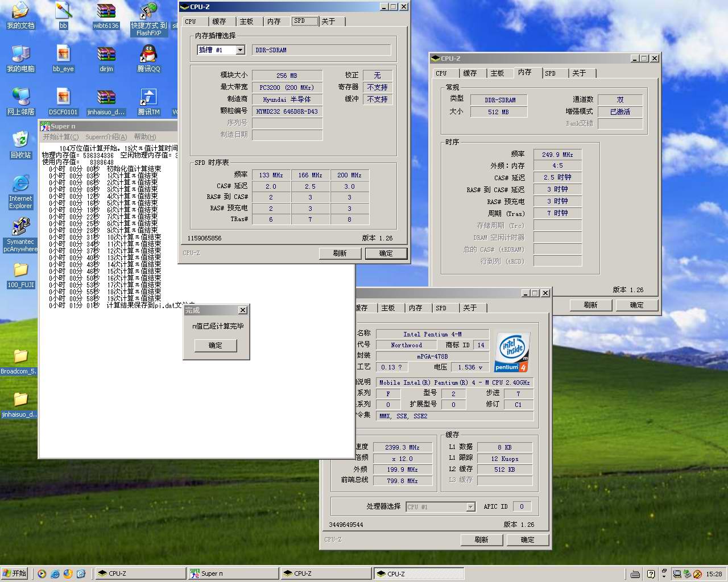Click 确定 in the 完成 dialog
This screenshot has height=582, width=728.
tap(216, 346)
